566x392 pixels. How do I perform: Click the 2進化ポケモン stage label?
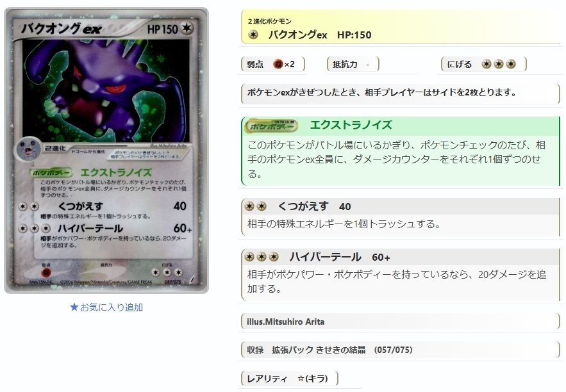(270, 21)
